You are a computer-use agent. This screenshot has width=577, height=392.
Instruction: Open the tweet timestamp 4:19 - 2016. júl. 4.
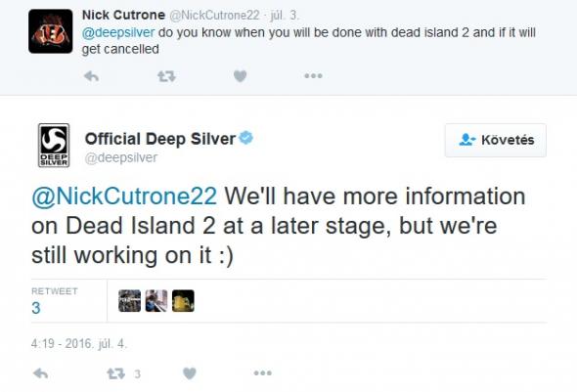79,344
